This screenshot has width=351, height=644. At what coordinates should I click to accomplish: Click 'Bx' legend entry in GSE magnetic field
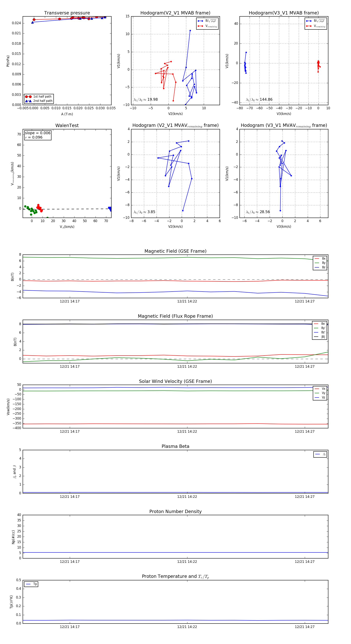pyautogui.click(x=320, y=259)
